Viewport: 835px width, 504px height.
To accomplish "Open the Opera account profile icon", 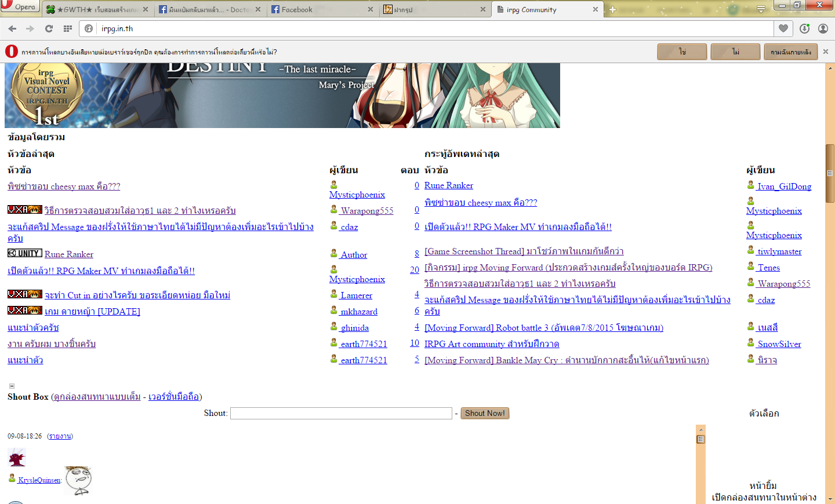I will point(823,28).
